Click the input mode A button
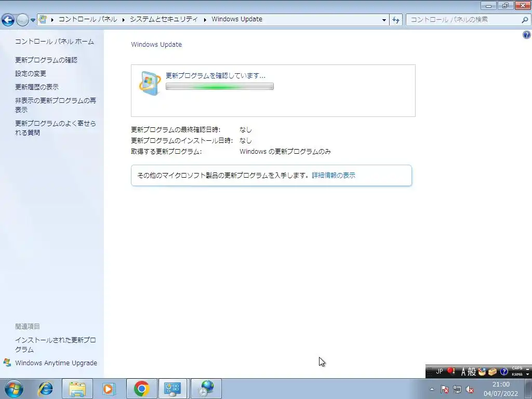The image size is (532, 399). (x=463, y=372)
